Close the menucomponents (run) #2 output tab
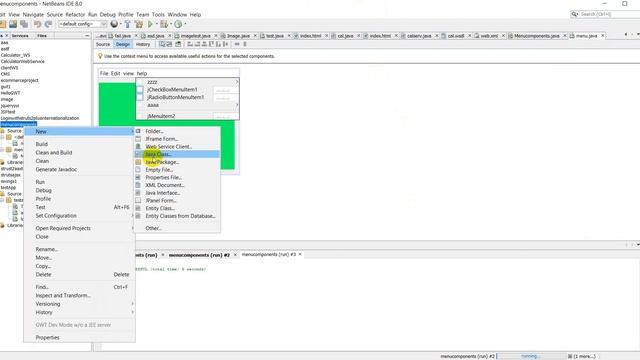The width and height of the screenshot is (640, 360). (x=235, y=255)
